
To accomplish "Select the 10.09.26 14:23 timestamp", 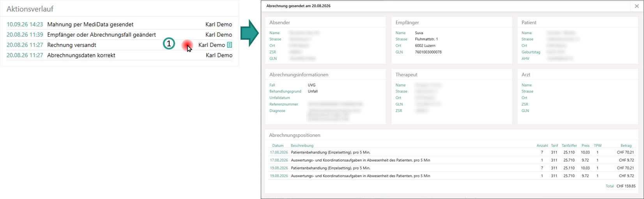I will (25, 24).
